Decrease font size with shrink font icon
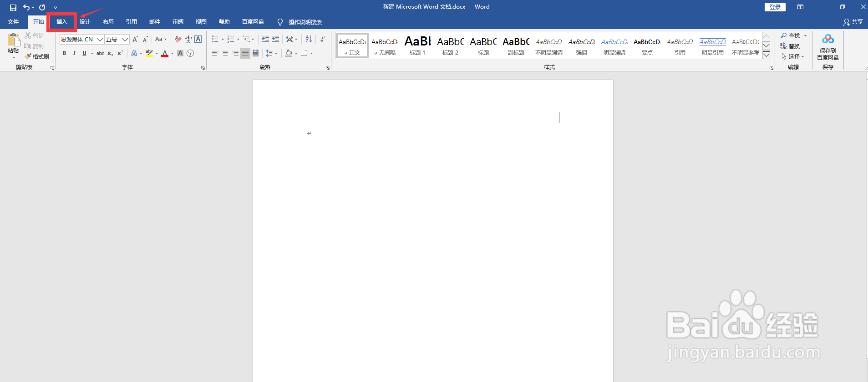Image resolution: width=868 pixels, height=382 pixels. [145, 39]
